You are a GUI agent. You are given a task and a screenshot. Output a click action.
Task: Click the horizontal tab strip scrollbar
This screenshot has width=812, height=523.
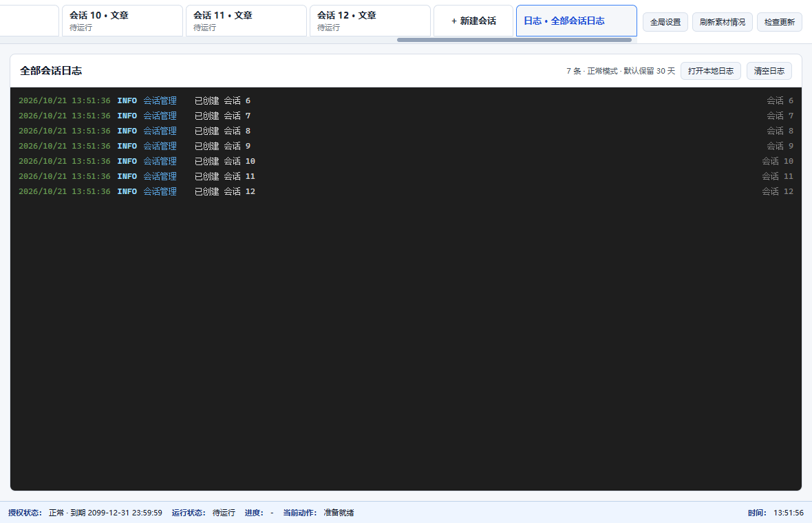pyautogui.click(x=514, y=40)
